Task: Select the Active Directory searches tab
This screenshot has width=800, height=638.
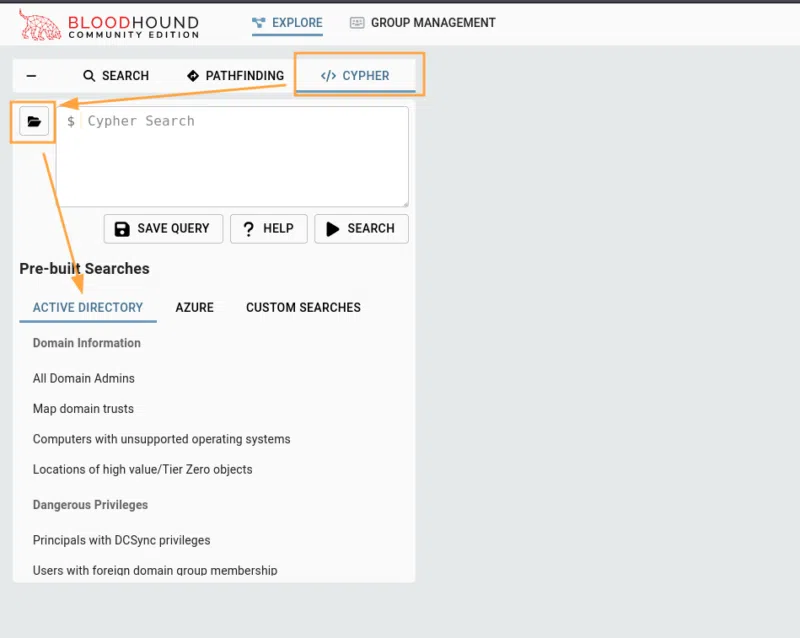Action: [88, 307]
